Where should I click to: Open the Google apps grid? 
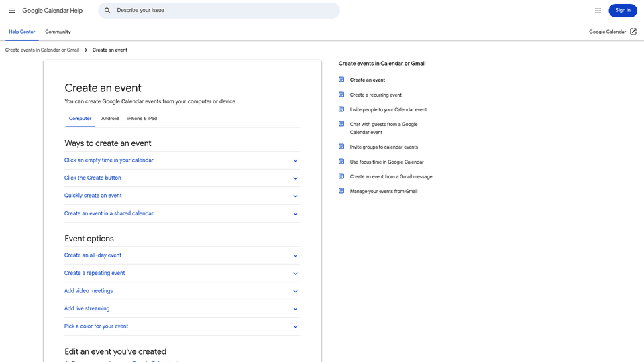pyautogui.click(x=598, y=11)
